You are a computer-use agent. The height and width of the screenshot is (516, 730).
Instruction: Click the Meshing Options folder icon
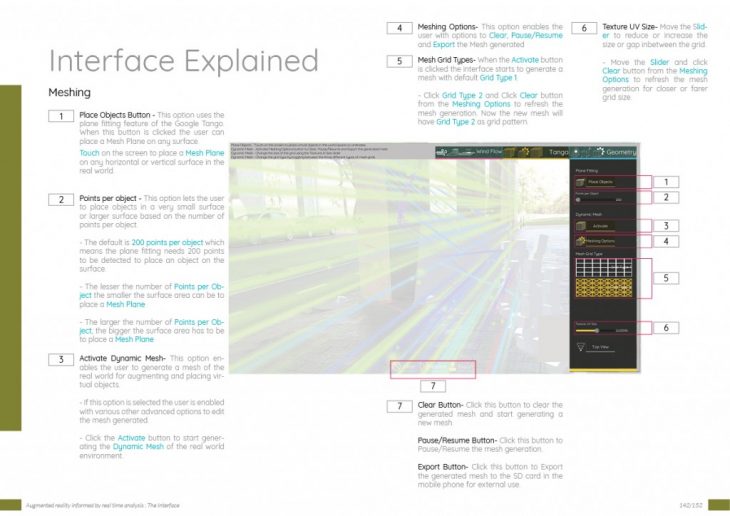(x=579, y=241)
